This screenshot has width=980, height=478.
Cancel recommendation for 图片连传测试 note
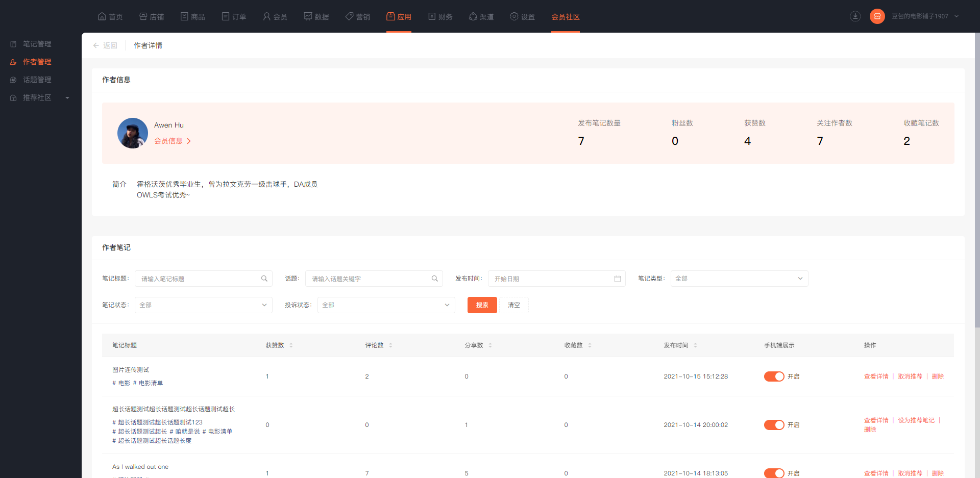pos(910,376)
